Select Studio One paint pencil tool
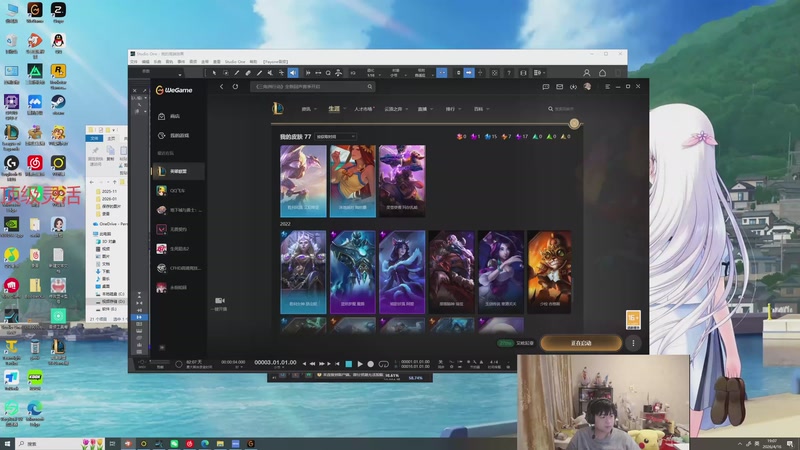The height and width of the screenshot is (450, 800). [x=259, y=73]
